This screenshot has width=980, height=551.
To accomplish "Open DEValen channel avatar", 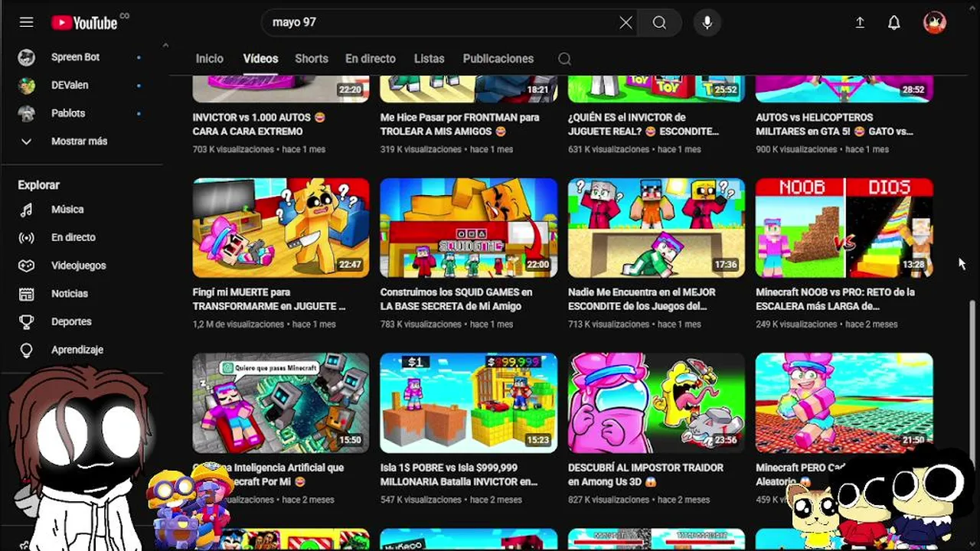I will click(x=27, y=86).
